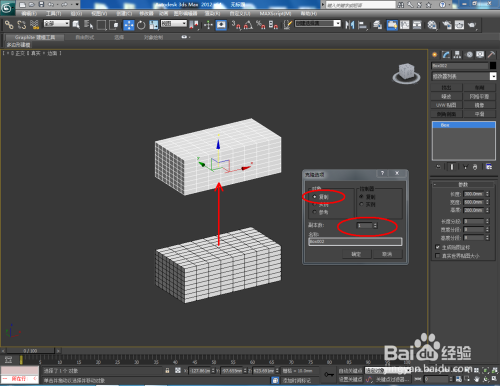Open named selection sets dropdown
500x386 pixels.
(x=318, y=24)
